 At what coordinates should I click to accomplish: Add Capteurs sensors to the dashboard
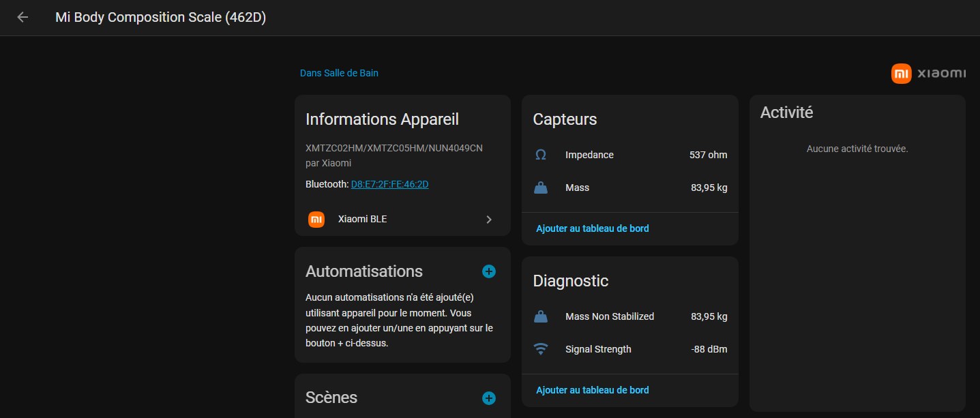click(593, 228)
